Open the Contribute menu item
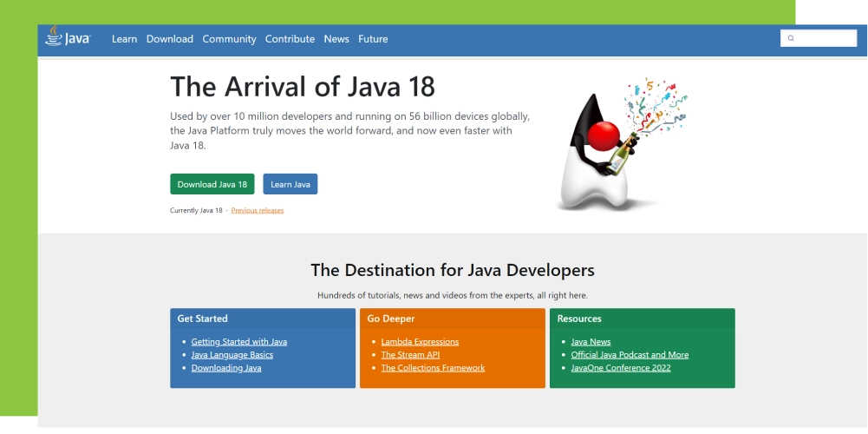Screen dimensions: 868x434 point(290,39)
